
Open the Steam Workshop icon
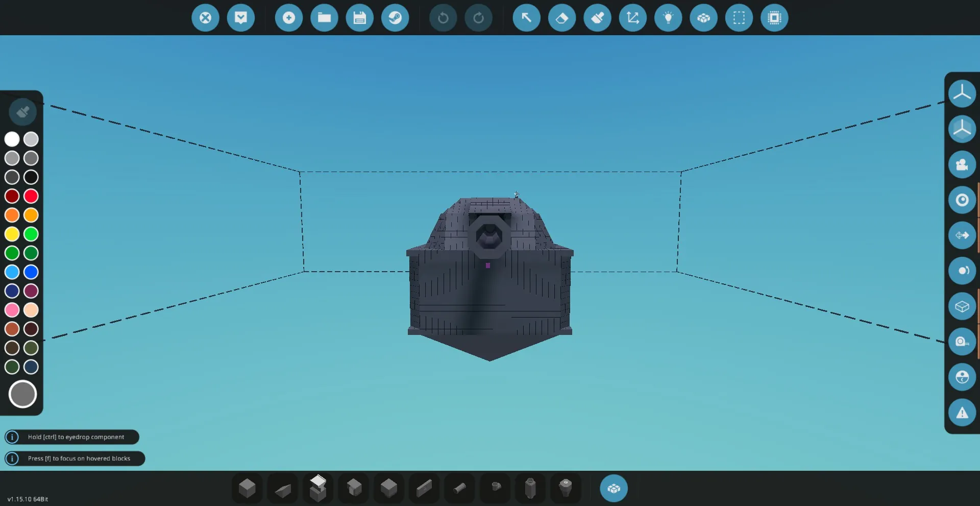pos(395,18)
